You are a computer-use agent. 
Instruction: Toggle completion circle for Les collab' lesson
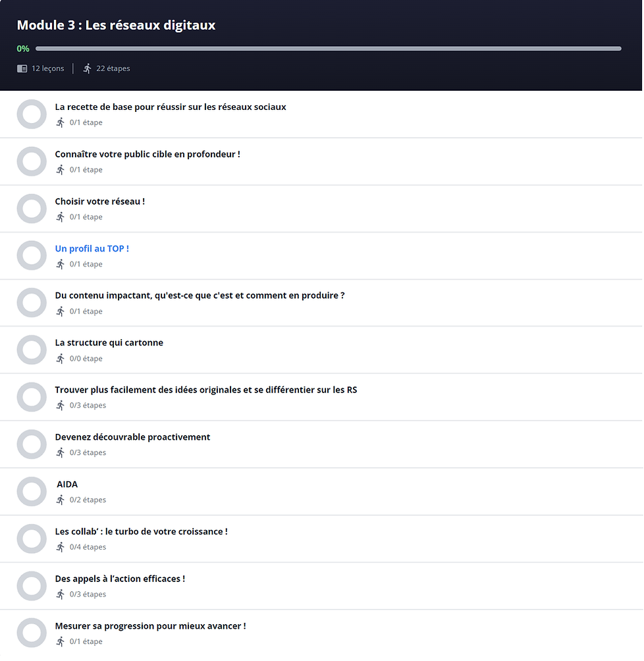31,539
